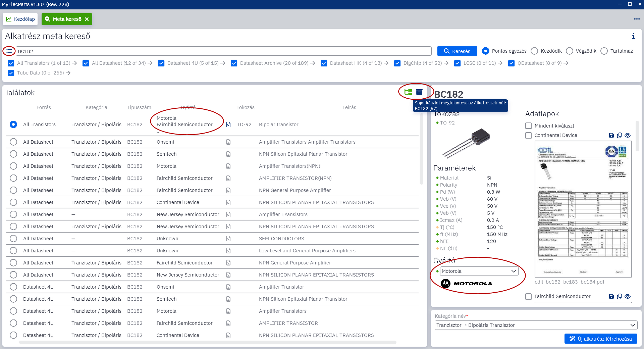Choose the Pontos egyezés match option
Image resolution: width=644 pixels, height=349 pixels.
[486, 51]
